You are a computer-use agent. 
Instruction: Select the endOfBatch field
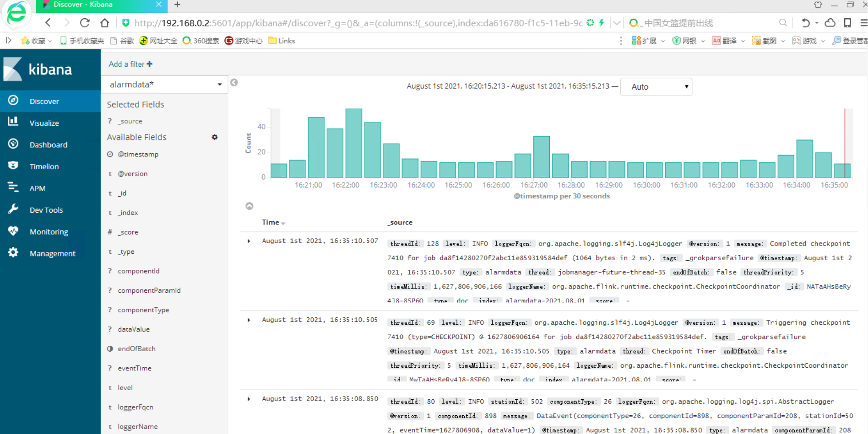tap(137, 349)
